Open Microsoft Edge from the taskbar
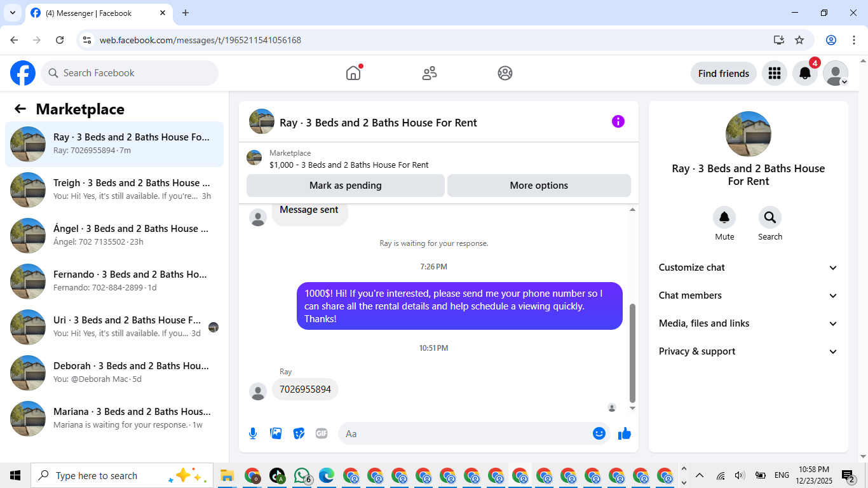Viewport: 868px width, 488px height. click(x=327, y=475)
